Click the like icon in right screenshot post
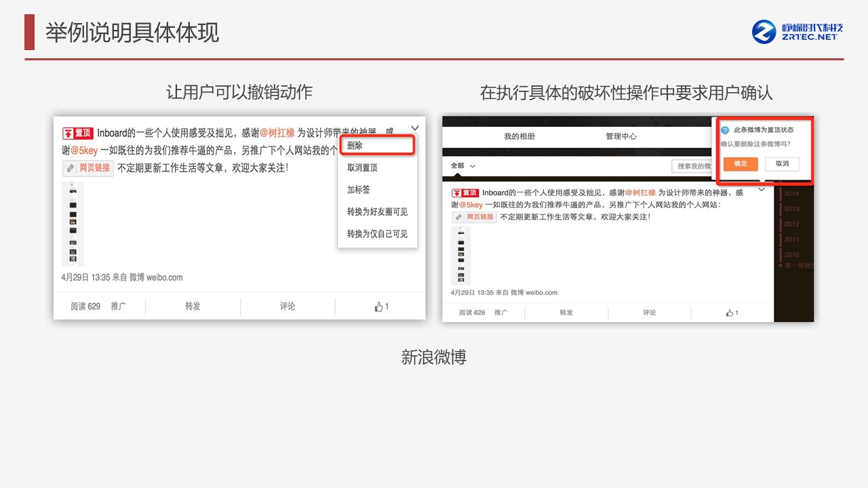 [729, 313]
